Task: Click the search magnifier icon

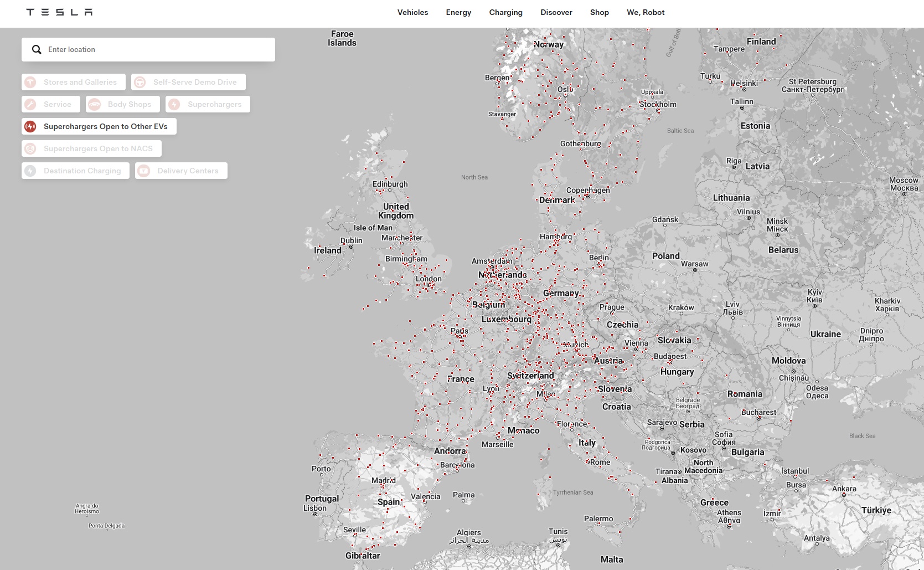Action: click(37, 49)
